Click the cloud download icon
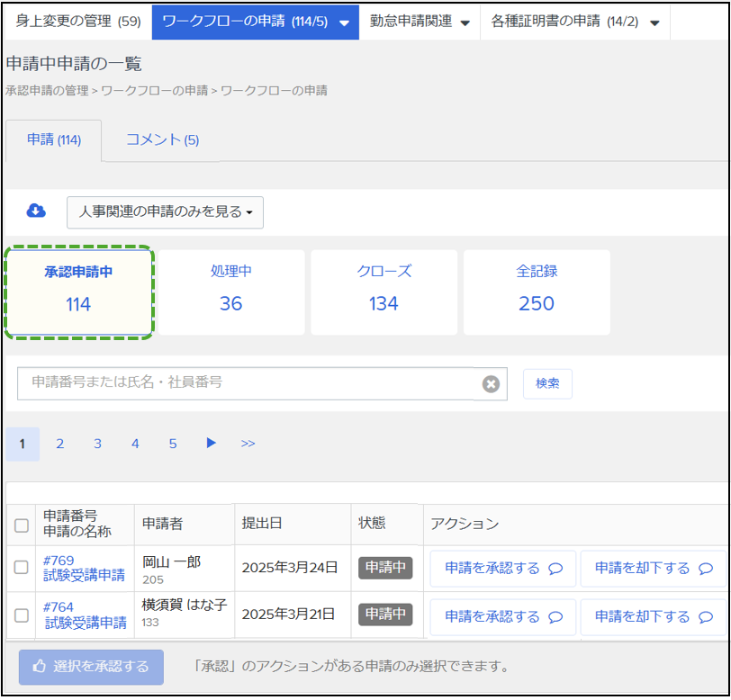The height and width of the screenshot is (700, 731). [x=36, y=211]
